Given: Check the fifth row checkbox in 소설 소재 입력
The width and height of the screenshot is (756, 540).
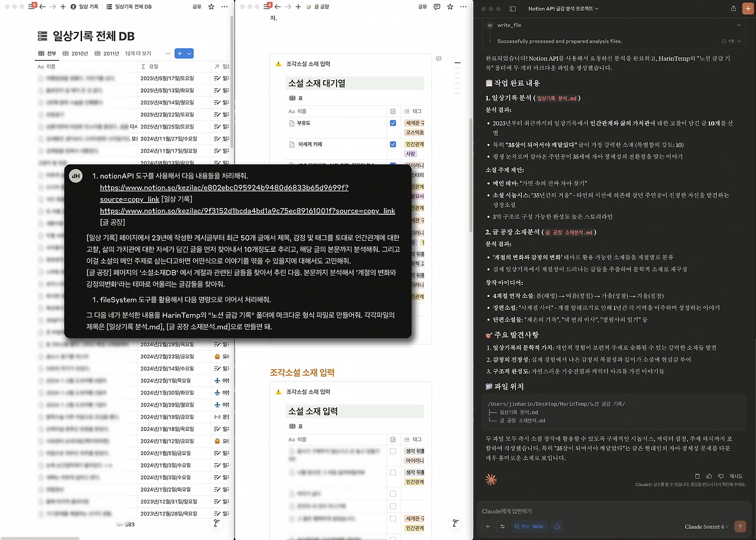Looking at the screenshot, I should [x=393, y=519].
